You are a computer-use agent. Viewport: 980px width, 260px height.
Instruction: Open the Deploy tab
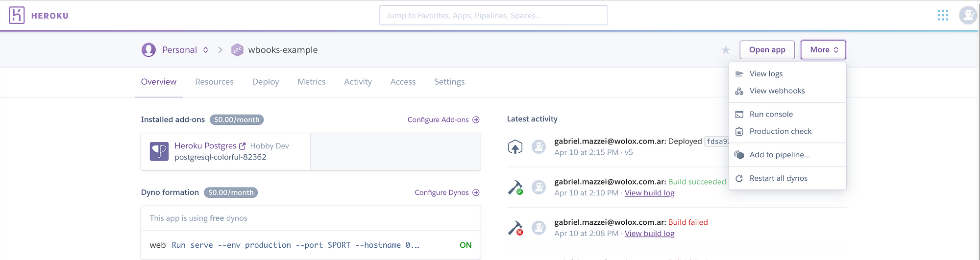point(266,82)
